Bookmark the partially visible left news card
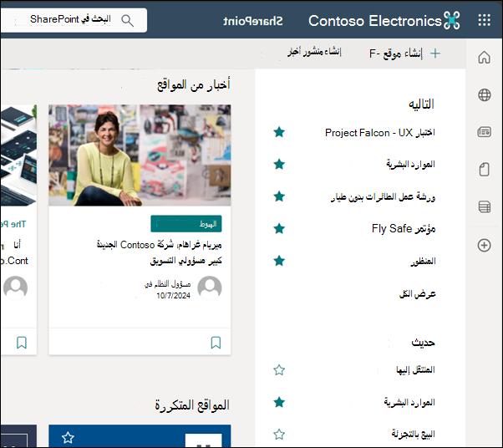The image size is (503, 448). [x=22, y=343]
